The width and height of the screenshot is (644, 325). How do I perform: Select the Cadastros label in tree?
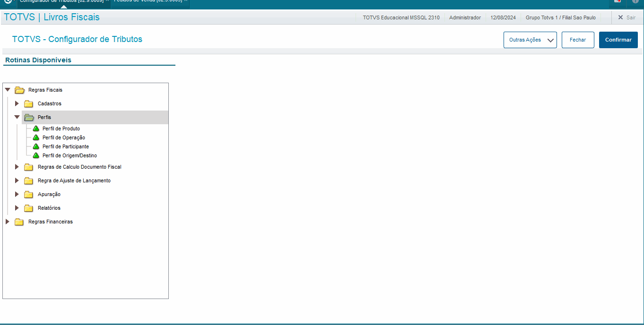pos(50,103)
